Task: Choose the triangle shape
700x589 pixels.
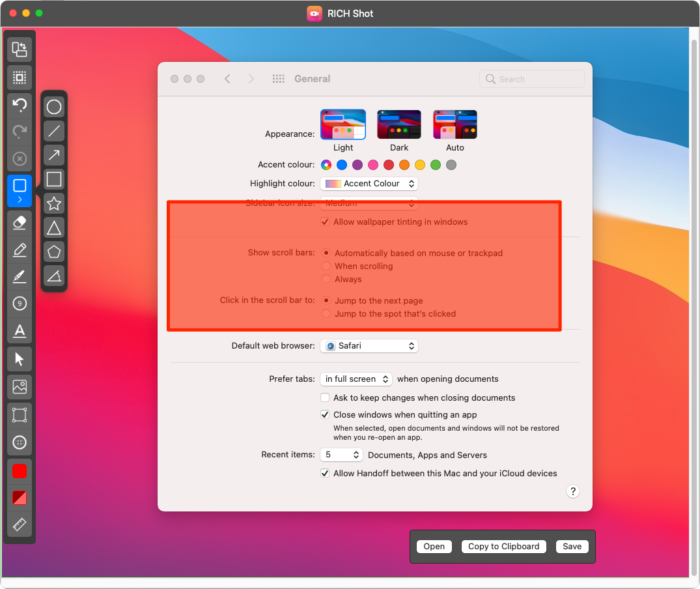Action: (54, 228)
